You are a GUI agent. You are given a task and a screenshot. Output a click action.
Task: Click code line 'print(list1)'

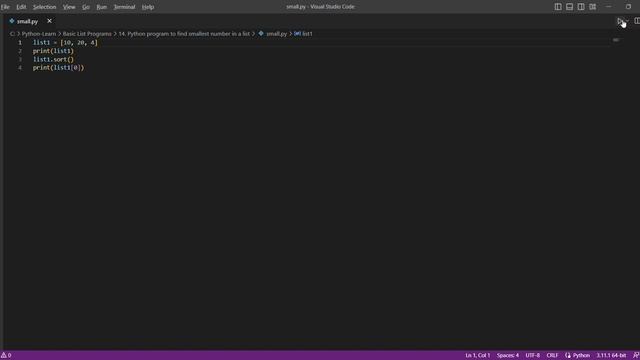click(53, 51)
